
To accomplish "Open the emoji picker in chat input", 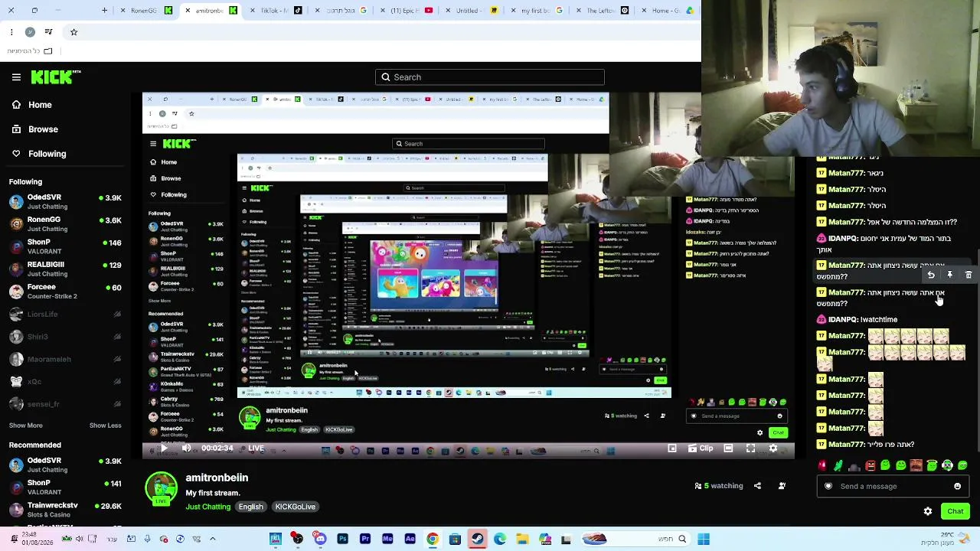I will (957, 486).
